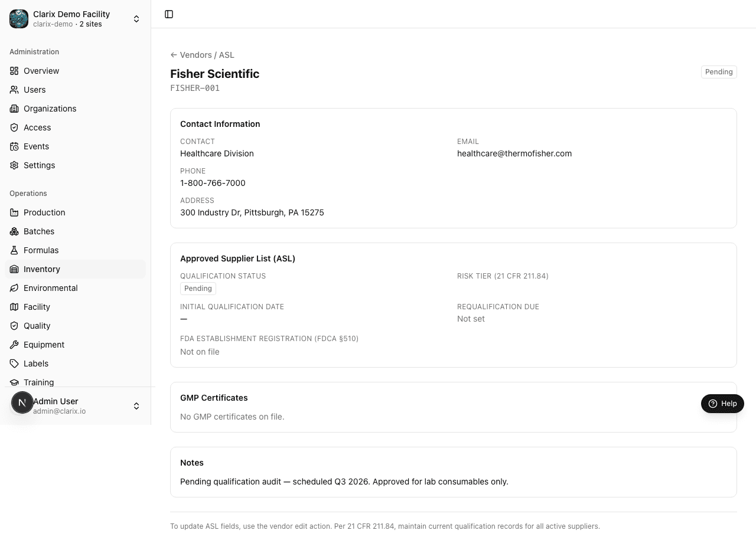Open Organizations in the sidebar
The height and width of the screenshot is (550, 756).
tap(75, 109)
